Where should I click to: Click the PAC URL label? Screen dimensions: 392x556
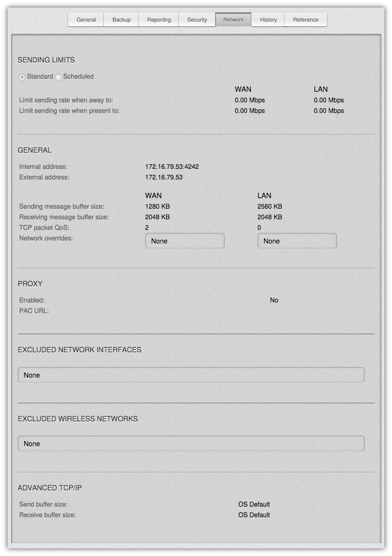[x=34, y=311]
